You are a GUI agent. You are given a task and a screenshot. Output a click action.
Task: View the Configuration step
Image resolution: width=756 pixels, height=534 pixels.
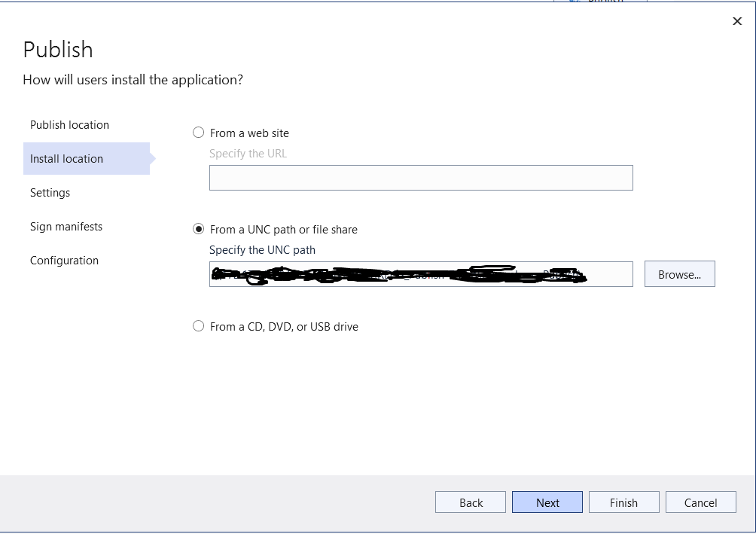coord(64,261)
